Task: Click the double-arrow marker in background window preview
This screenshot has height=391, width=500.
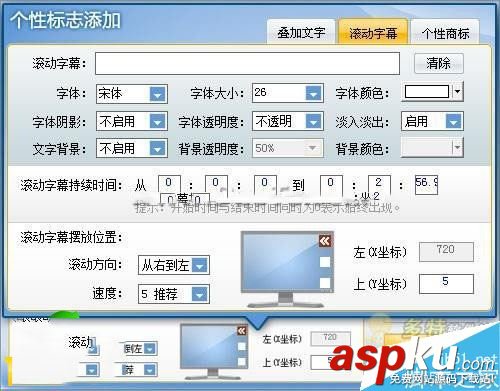Action: coord(242,331)
